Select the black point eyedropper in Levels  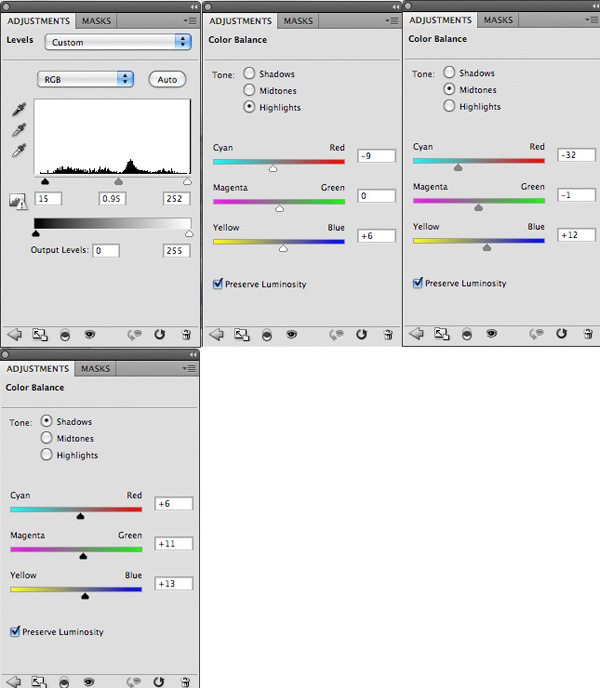tap(19, 109)
